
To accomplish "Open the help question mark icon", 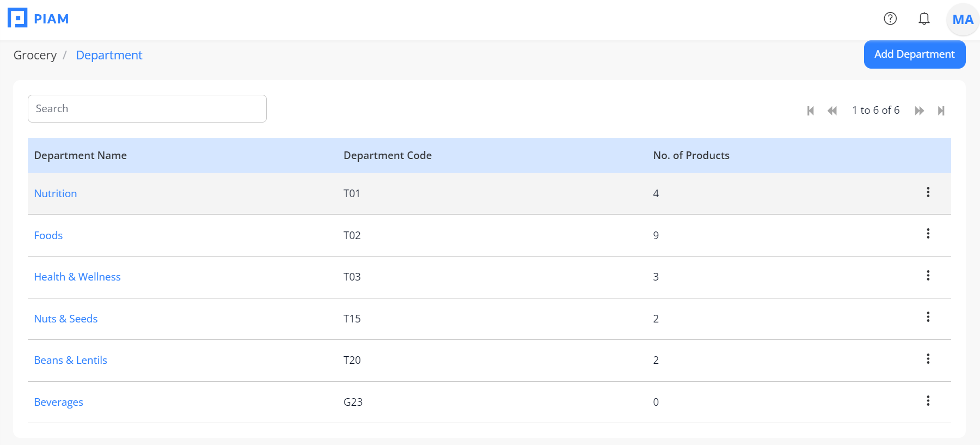I will click(x=890, y=19).
